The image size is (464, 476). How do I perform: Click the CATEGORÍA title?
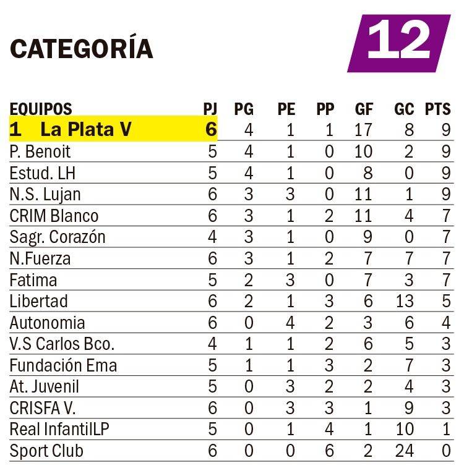82,49
